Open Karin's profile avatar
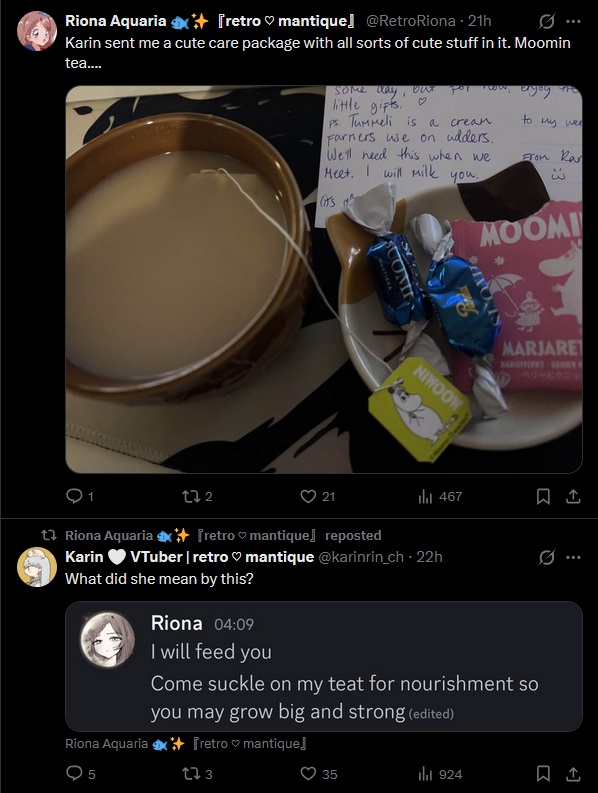This screenshot has height=793, width=598. coord(36,567)
